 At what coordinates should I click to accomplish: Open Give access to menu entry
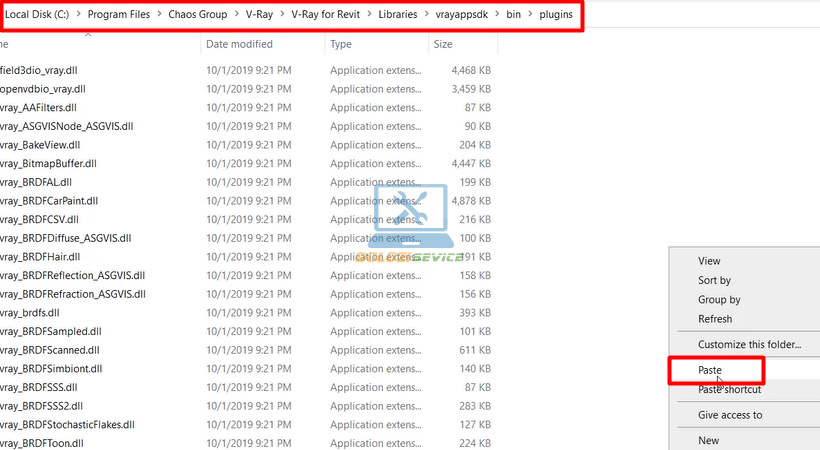pos(730,415)
